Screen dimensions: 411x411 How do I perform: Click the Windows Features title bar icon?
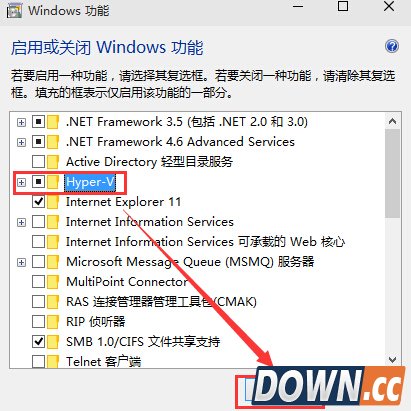tap(14, 11)
